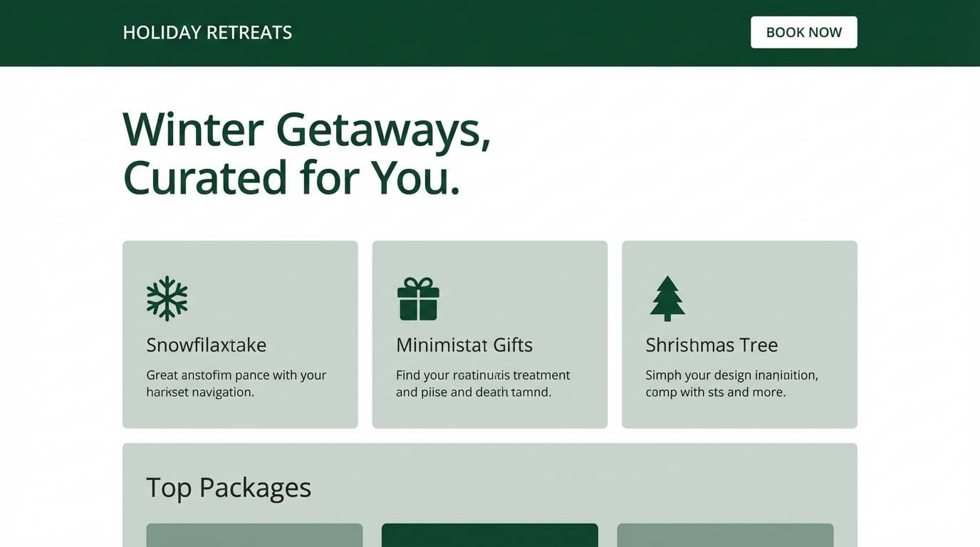Select the Minimistat Gifts card body
This screenshot has width=980, height=547.
pos(482,383)
